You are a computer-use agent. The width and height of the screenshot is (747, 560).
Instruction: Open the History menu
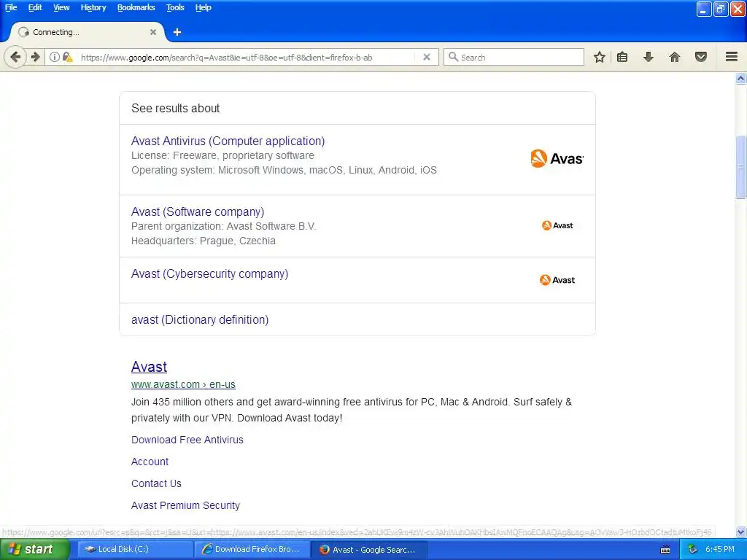(x=93, y=7)
